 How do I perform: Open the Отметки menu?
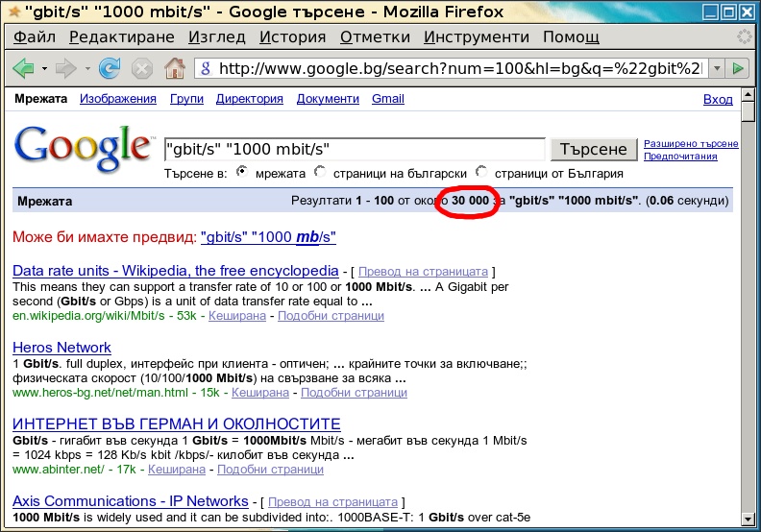pos(375,36)
